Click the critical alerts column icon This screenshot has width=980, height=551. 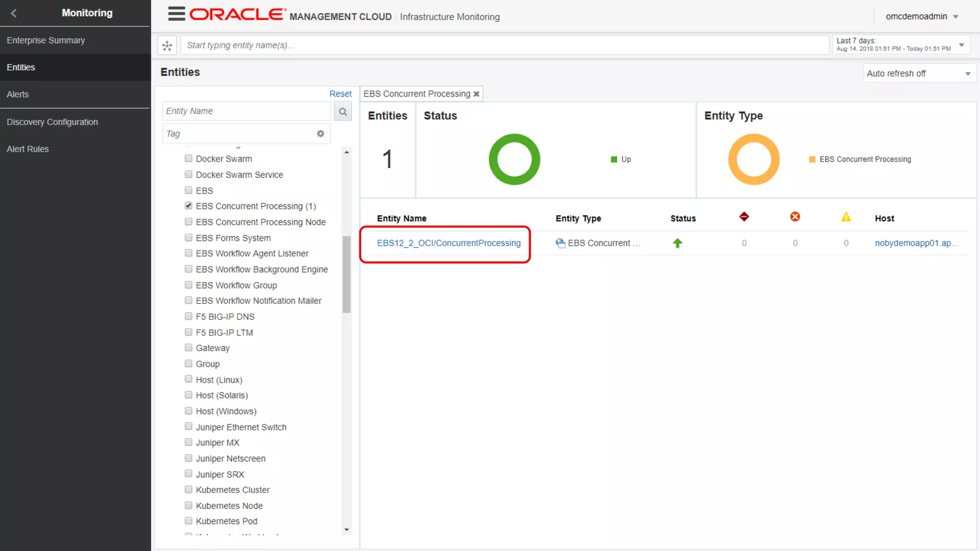point(795,217)
